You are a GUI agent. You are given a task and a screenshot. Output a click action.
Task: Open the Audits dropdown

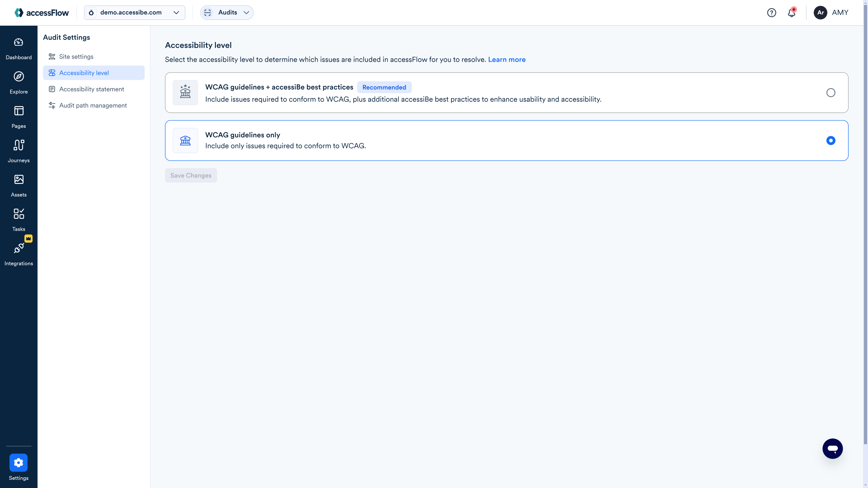tap(227, 12)
